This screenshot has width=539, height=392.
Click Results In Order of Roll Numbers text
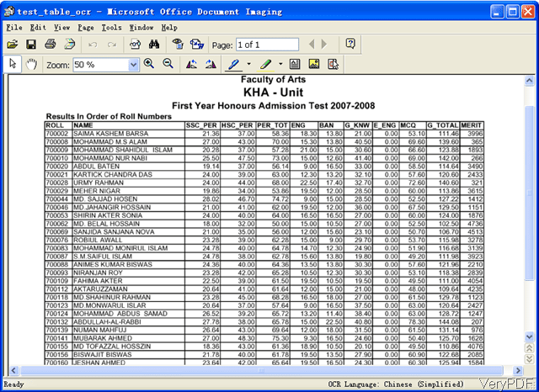109,116
